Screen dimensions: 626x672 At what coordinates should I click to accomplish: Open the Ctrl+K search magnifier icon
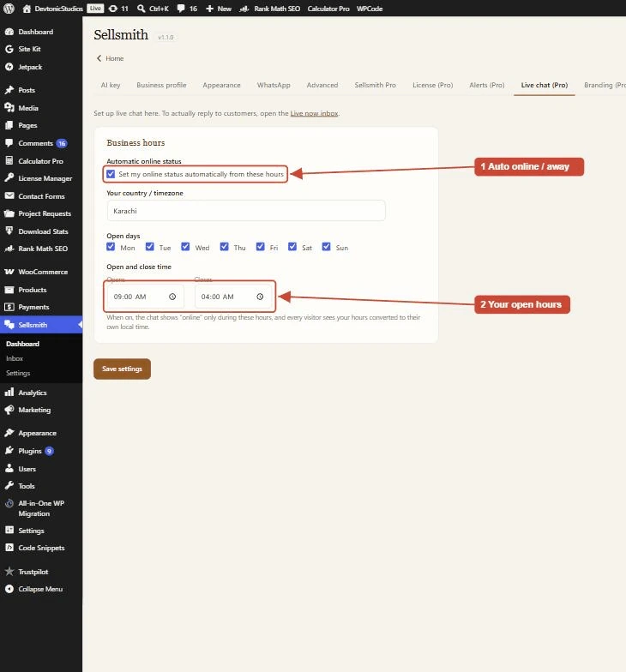pos(141,9)
